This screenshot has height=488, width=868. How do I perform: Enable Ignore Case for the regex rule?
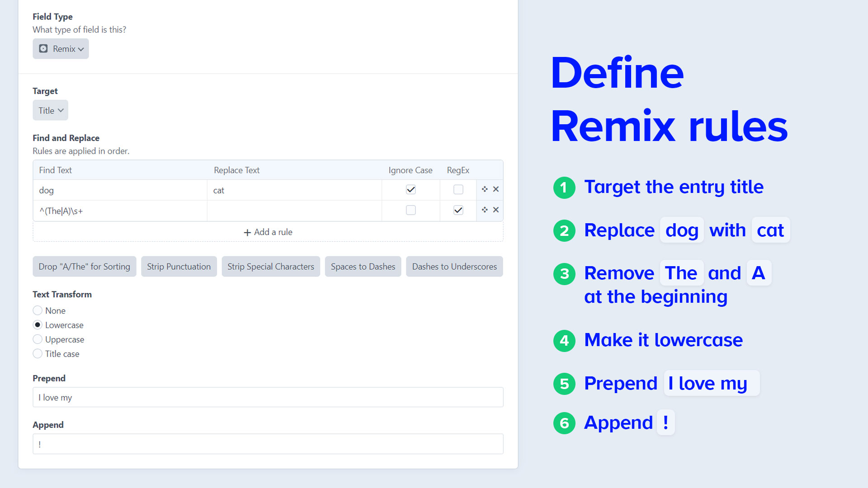[x=410, y=211]
